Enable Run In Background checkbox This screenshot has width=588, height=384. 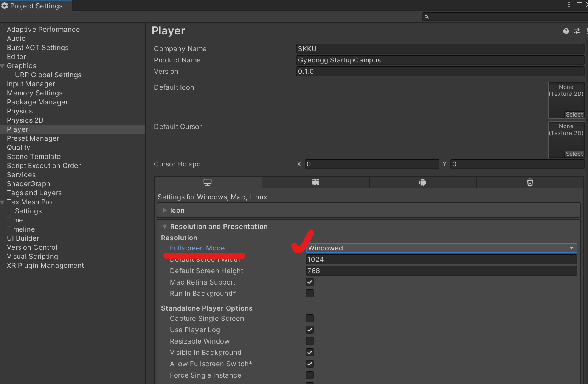pos(310,293)
